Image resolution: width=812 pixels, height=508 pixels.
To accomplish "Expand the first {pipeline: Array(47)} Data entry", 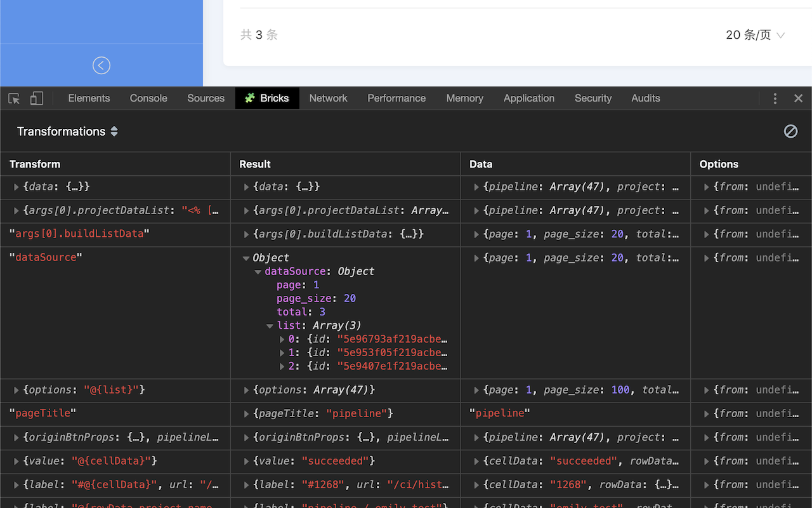I will [476, 187].
